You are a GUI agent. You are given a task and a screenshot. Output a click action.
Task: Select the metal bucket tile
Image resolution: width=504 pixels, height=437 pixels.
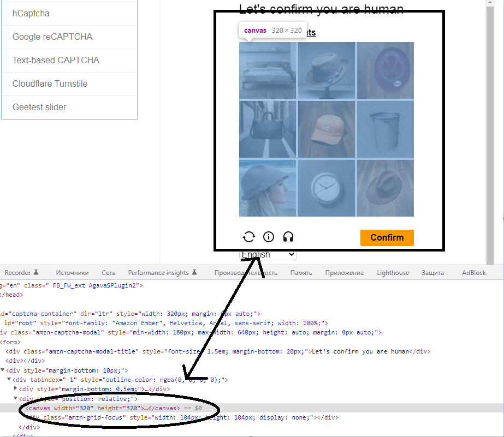point(386,129)
